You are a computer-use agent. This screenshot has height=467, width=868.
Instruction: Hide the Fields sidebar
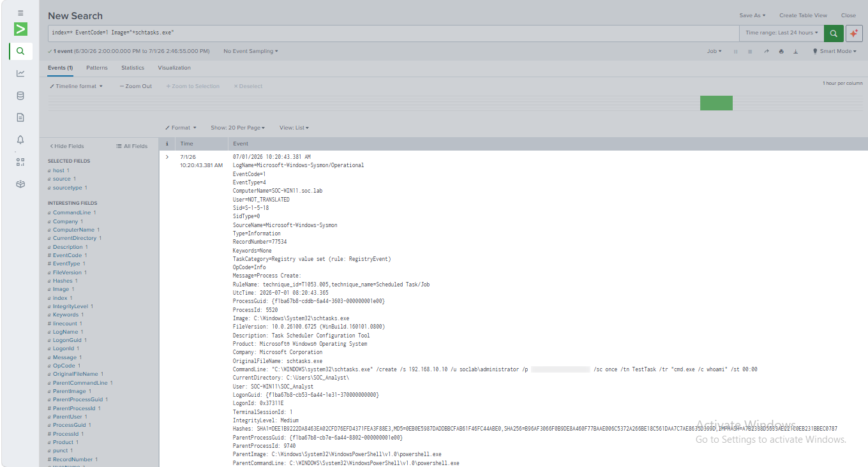coord(67,146)
